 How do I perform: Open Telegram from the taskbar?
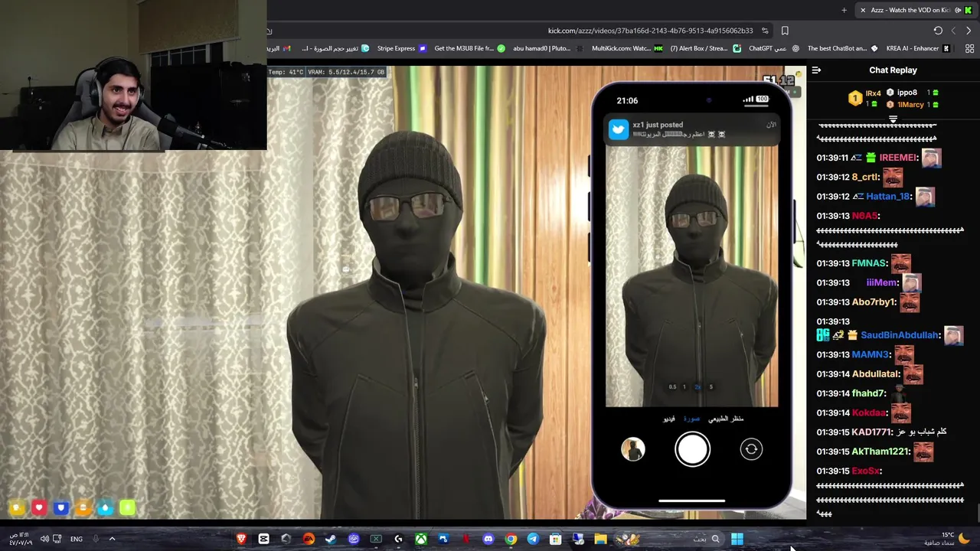533,539
